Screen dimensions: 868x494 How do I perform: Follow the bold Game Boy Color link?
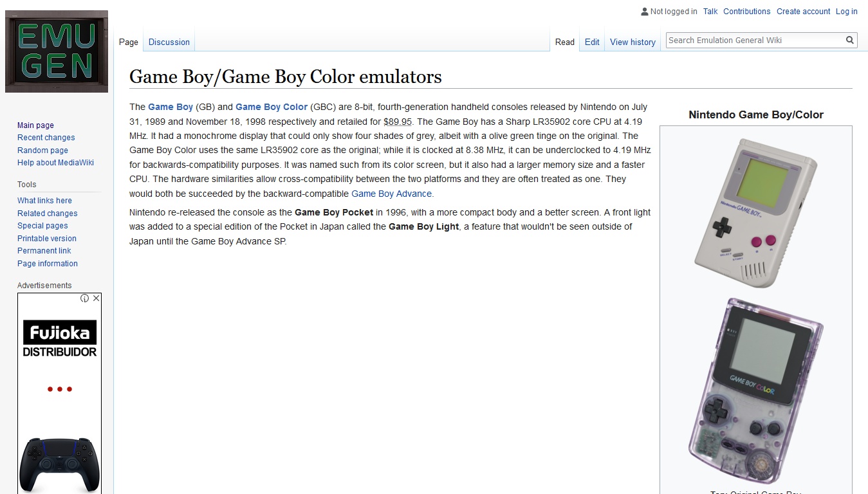[272, 107]
